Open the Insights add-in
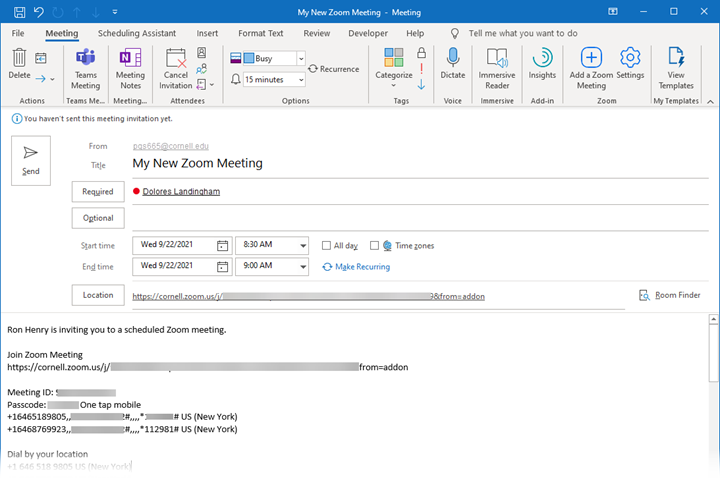This screenshot has height=479, width=720. pos(542,63)
